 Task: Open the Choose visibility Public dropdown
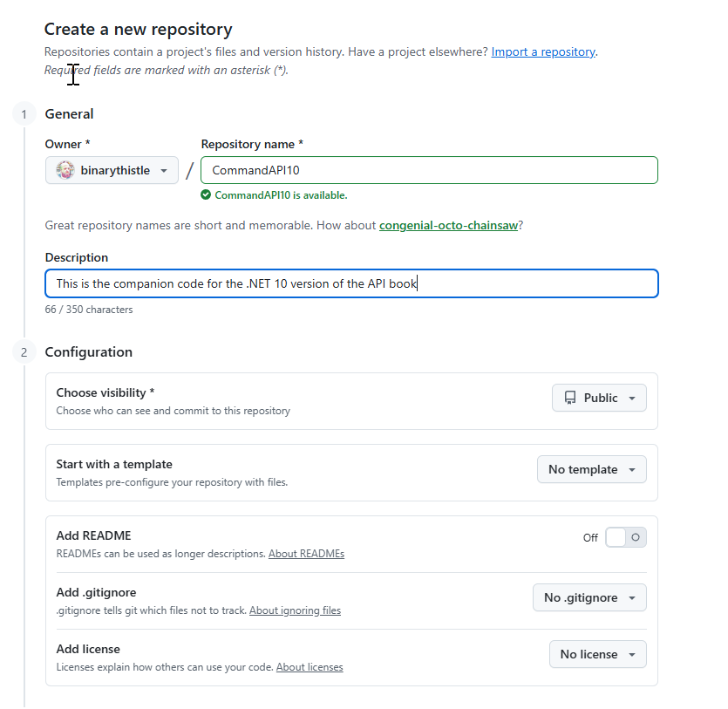coord(599,397)
